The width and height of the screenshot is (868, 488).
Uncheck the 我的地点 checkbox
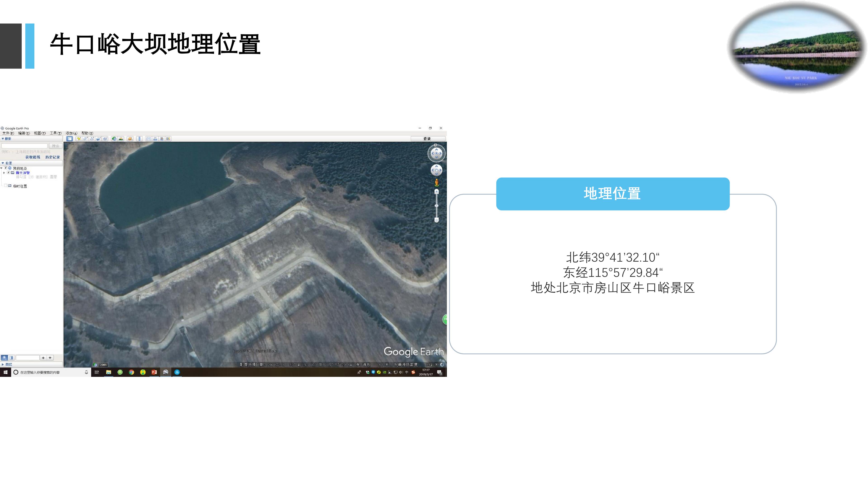tap(6, 168)
